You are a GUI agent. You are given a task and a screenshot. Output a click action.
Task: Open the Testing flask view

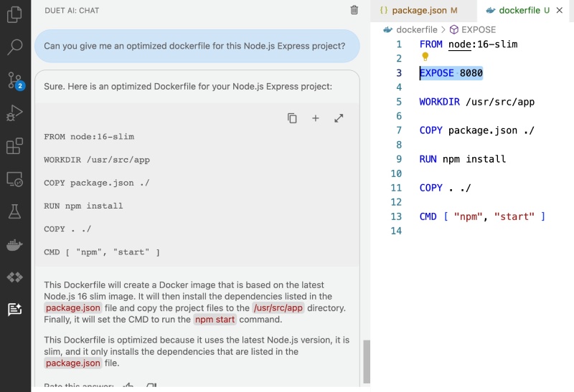pyautogui.click(x=14, y=211)
